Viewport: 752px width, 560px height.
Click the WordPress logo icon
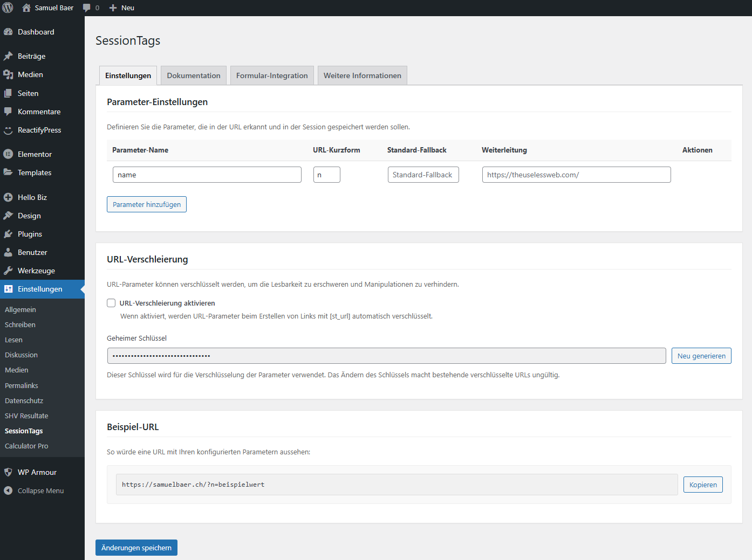point(8,8)
